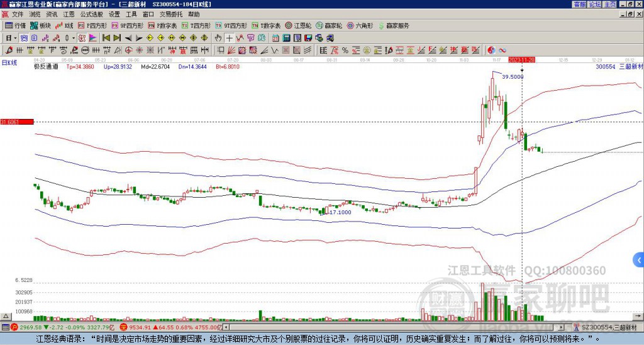This screenshot has height=345, width=644.
Task: Open the P数字表 number table
Action: 163,25
